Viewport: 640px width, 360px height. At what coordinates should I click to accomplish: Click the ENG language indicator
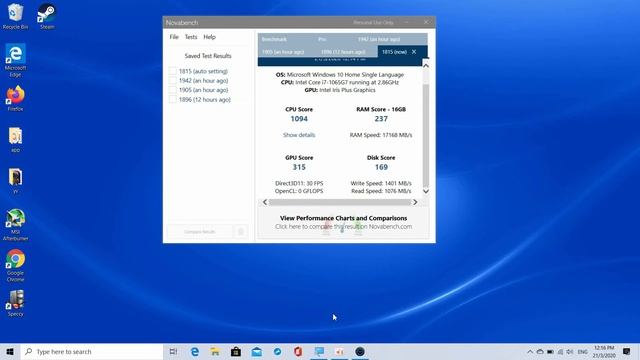pyautogui.click(x=582, y=351)
